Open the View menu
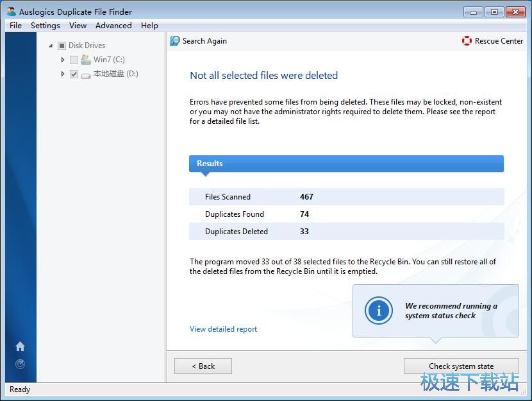532x401 pixels. coord(78,26)
